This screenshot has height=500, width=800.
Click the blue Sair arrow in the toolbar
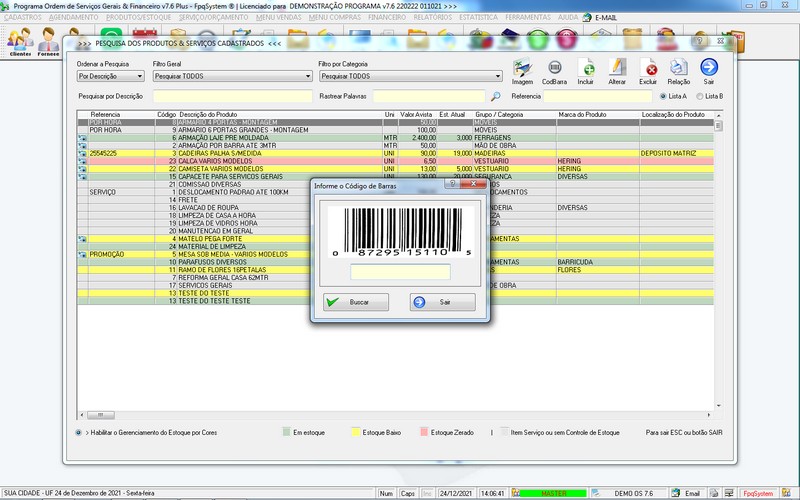point(709,69)
